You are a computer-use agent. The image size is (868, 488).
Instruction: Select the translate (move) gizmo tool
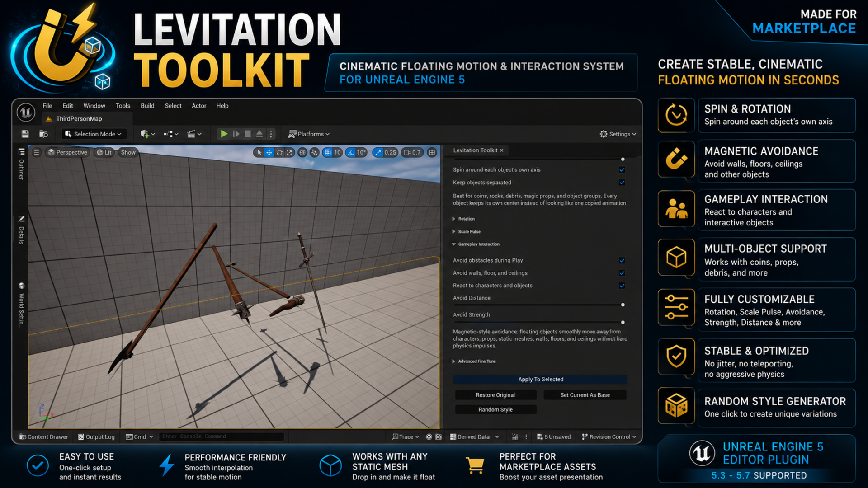click(x=269, y=152)
